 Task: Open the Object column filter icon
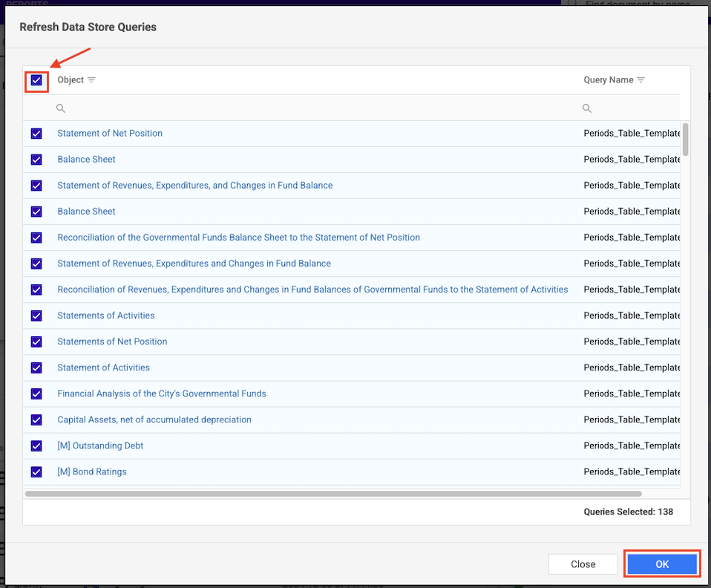(91, 80)
